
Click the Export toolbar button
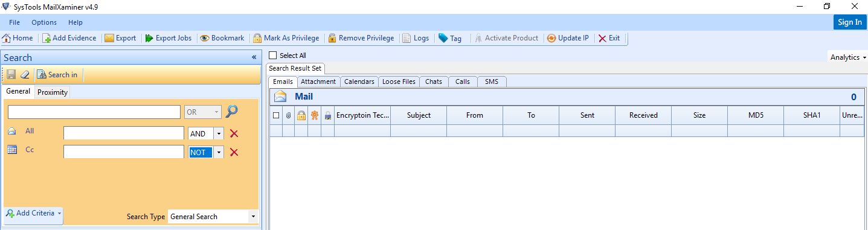(x=120, y=38)
